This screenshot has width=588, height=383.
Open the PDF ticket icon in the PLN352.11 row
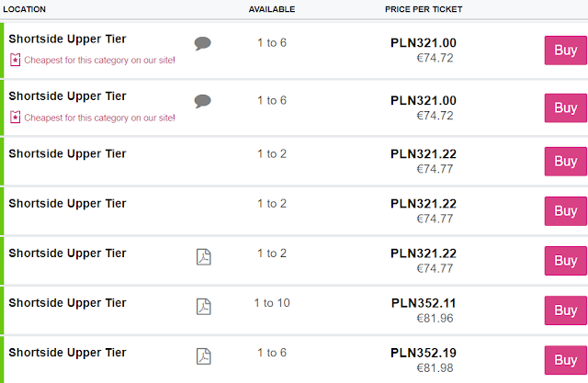(204, 306)
